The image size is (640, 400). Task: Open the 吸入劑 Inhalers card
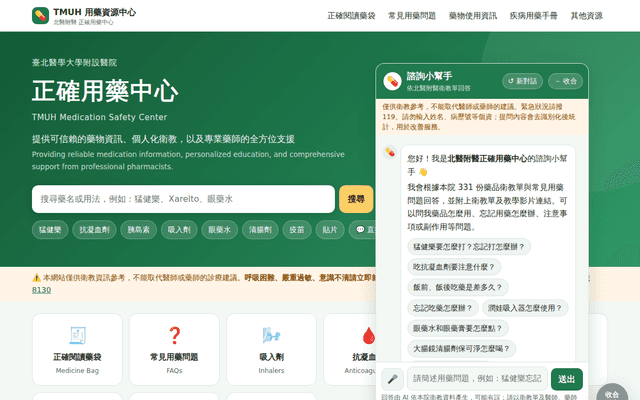click(271, 349)
